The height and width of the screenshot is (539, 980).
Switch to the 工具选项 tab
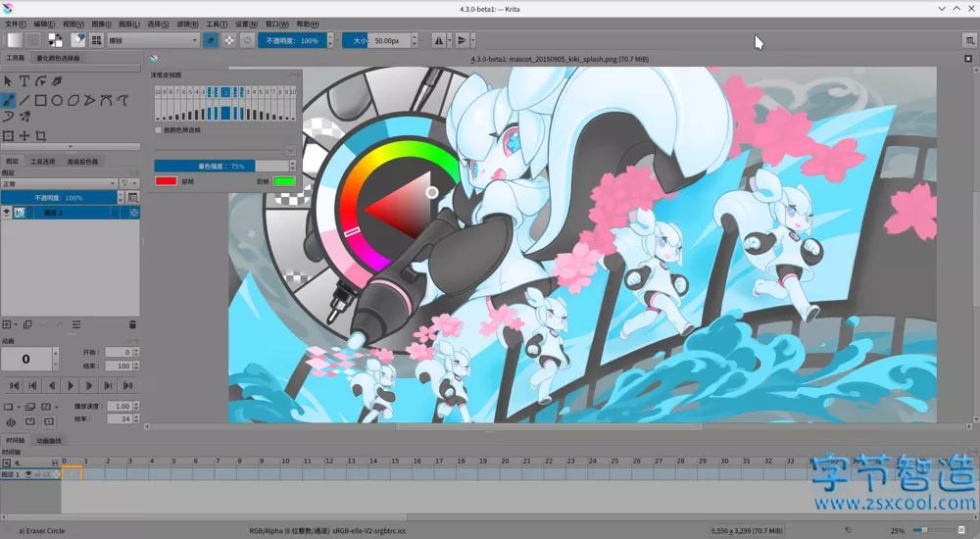pos(43,162)
